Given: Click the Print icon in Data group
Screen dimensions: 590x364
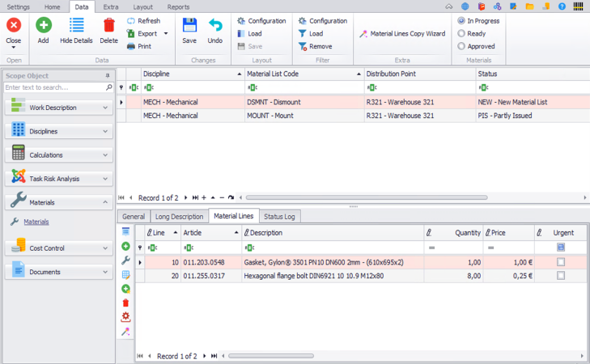Looking at the screenshot, I should coord(132,46).
